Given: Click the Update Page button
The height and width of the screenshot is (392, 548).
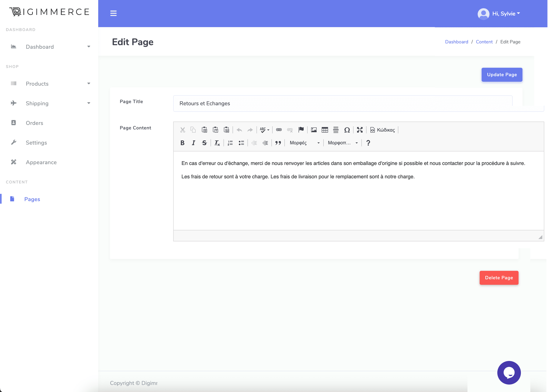Looking at the screenshot, I should (502, 75).
